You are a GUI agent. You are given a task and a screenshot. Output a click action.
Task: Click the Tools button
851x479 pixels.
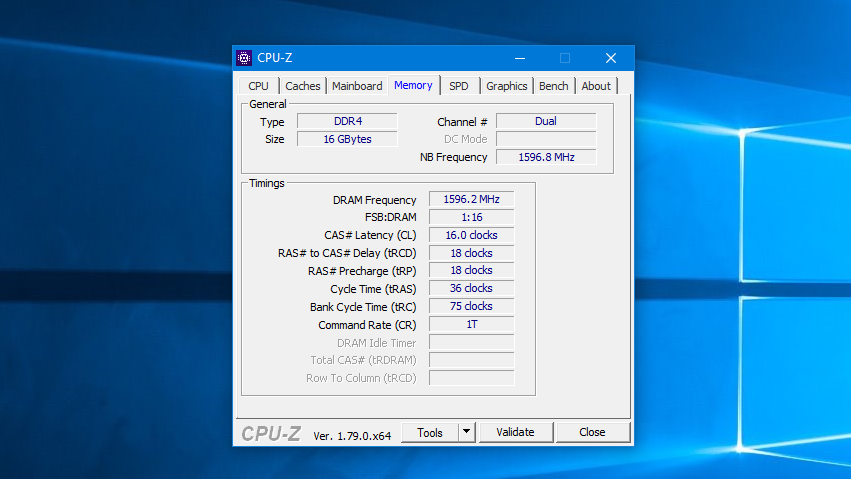pos(430,432)
